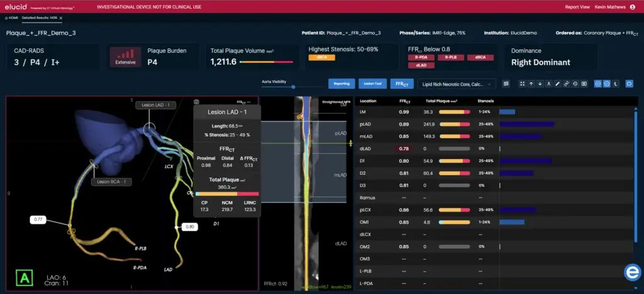Toggle the blue FFRCT button

coord(402,84)
